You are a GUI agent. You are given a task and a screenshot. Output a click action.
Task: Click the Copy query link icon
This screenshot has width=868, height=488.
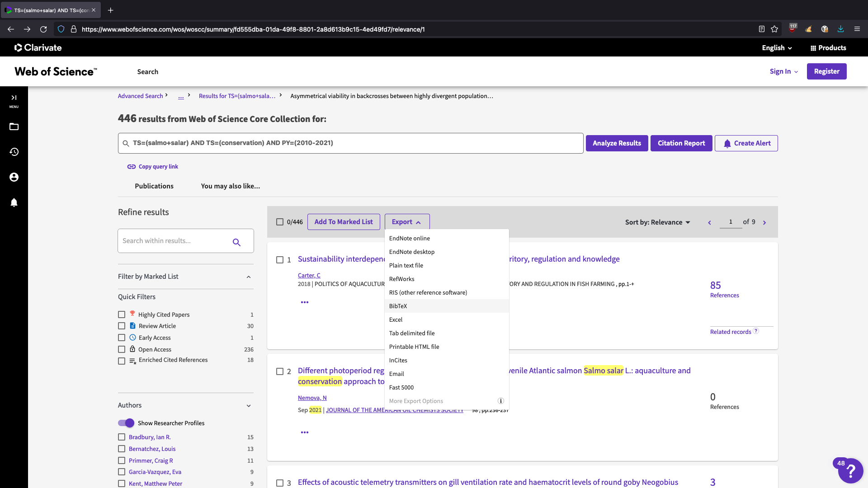coord(132,167)
